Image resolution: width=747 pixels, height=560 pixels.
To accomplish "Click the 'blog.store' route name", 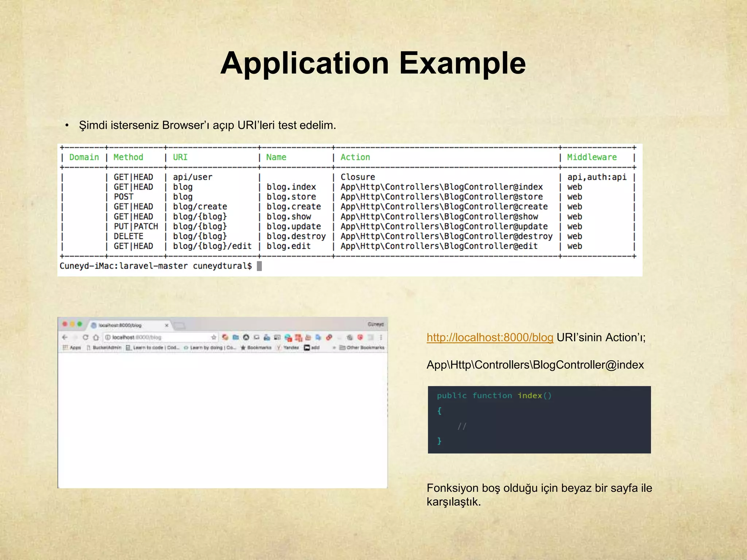I will (291, 197).
